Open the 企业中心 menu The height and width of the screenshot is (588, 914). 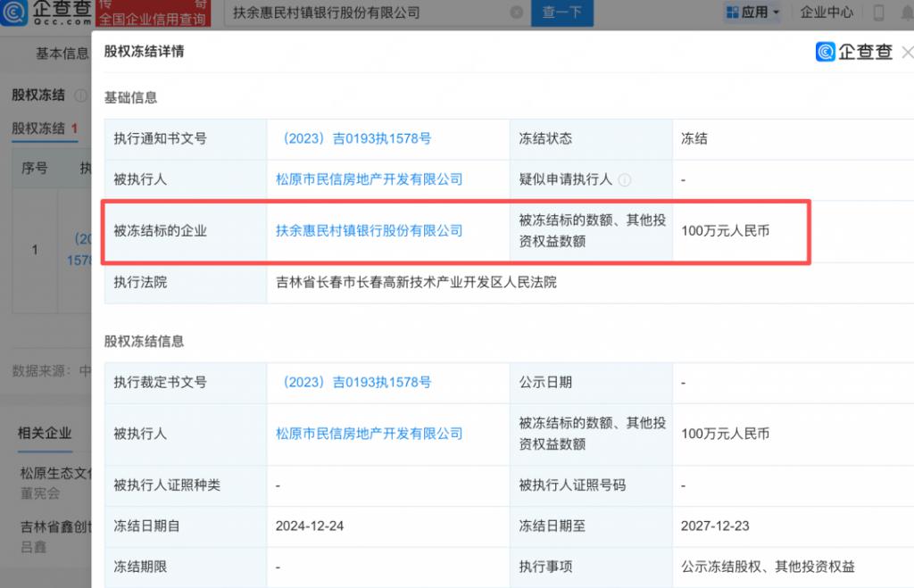(827, 12)
